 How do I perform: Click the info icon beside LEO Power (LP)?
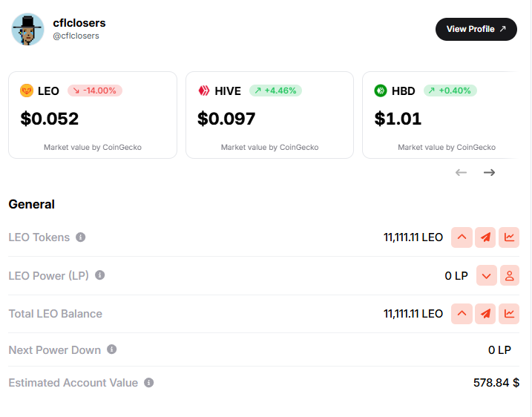tap(100, 275)
